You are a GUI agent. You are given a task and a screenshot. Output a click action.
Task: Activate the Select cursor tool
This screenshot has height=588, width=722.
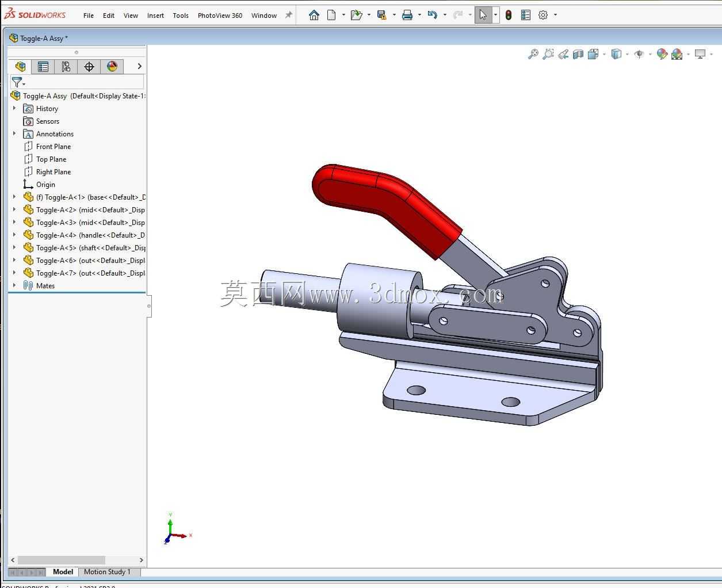(x=483, y=16)
